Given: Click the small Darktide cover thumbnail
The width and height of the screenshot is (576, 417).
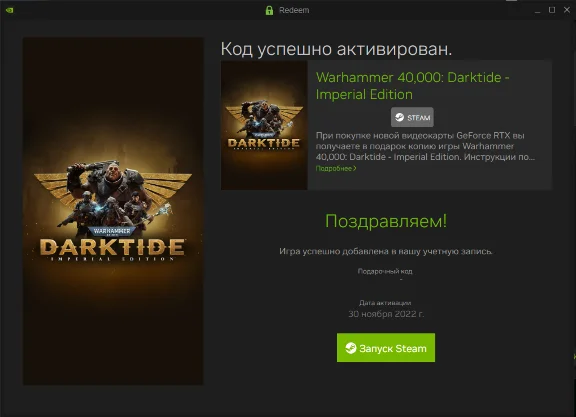Looking at the screenshot, I should coord(264,125).
